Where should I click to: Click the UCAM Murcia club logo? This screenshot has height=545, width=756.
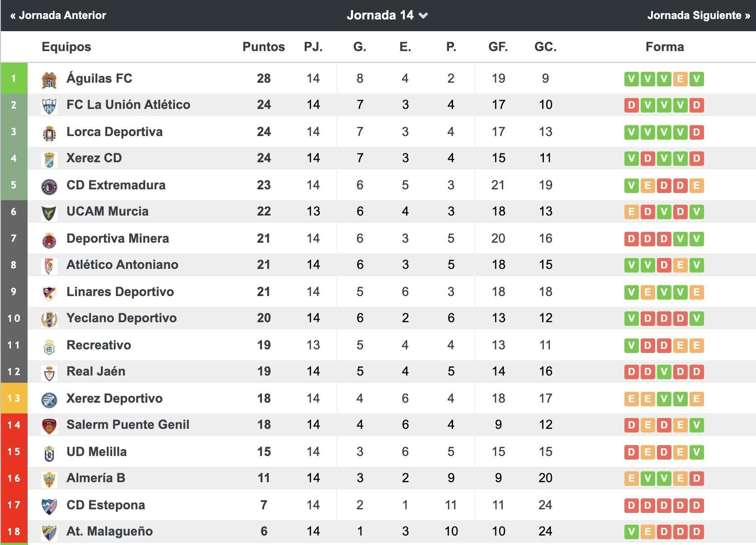(x=50, y=212)
